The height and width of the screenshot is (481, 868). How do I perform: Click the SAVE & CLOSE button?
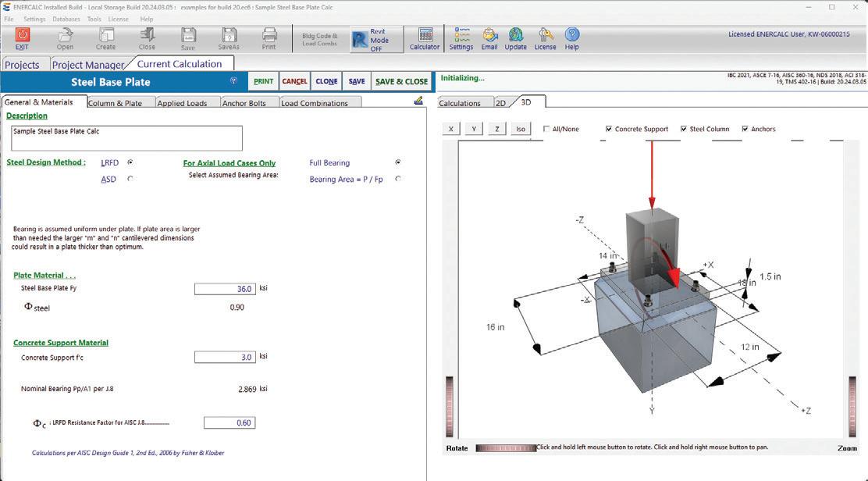click(401, 81)
